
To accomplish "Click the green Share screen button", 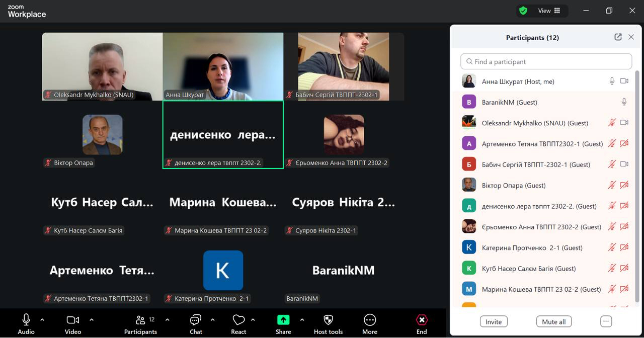I will click(x=283, y=323).
